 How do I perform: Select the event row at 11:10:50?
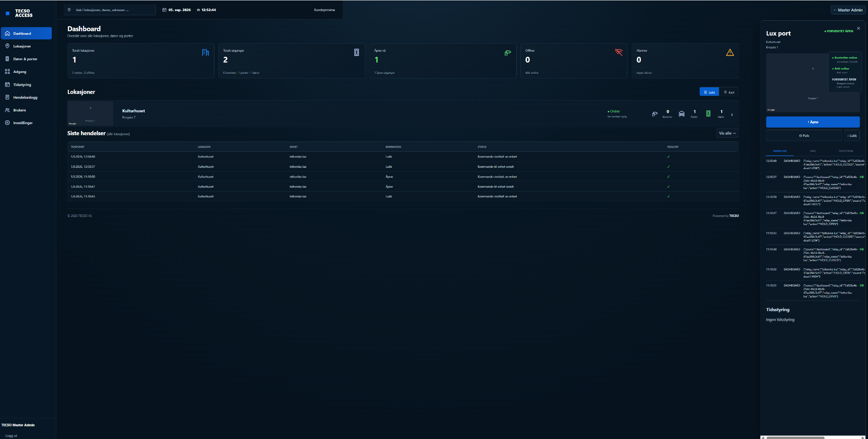point(403,177)
